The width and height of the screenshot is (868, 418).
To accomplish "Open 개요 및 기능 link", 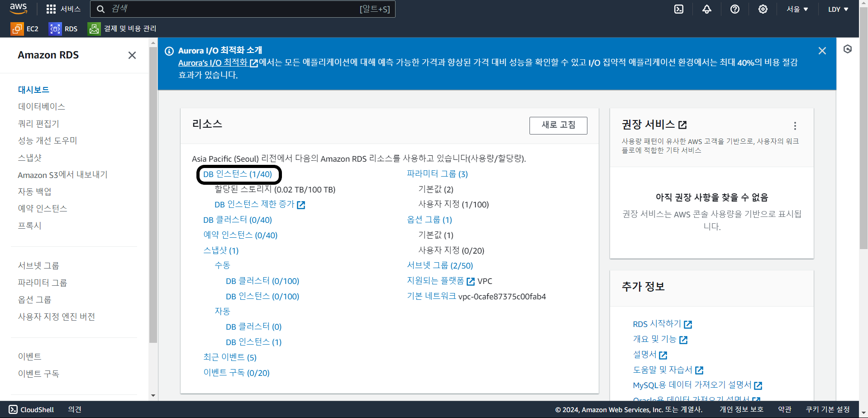I will pos(660,340).
